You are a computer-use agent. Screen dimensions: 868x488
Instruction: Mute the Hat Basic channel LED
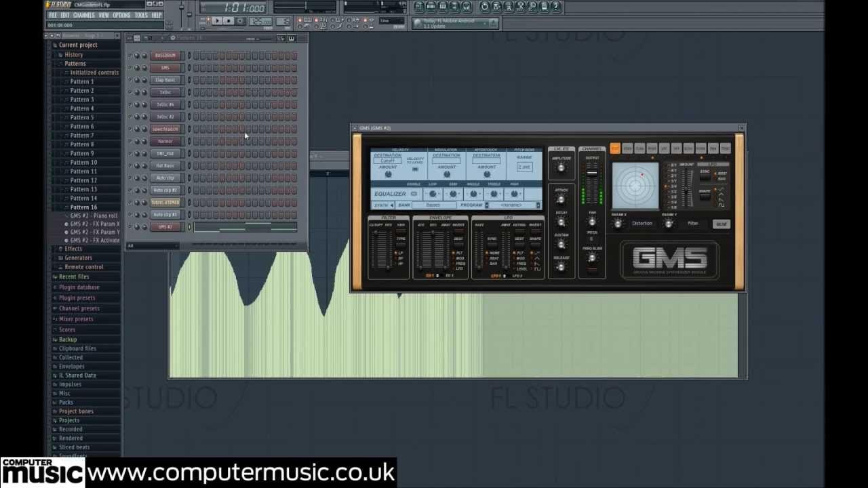click(130, 165)
